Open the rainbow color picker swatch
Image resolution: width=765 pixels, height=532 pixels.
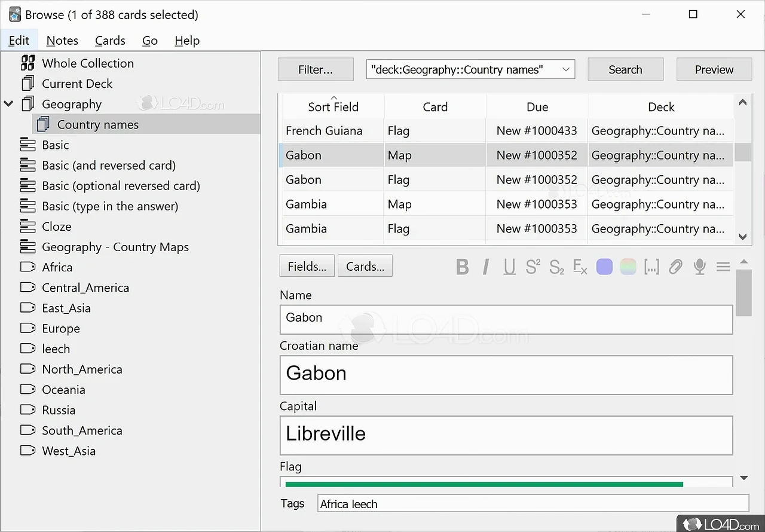click(x=628, y=267)
